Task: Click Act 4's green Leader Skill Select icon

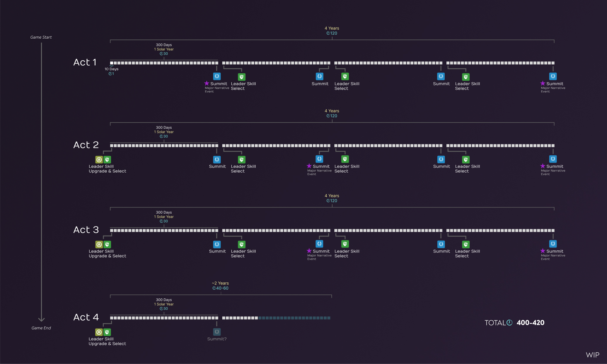Action: (107, 332)
